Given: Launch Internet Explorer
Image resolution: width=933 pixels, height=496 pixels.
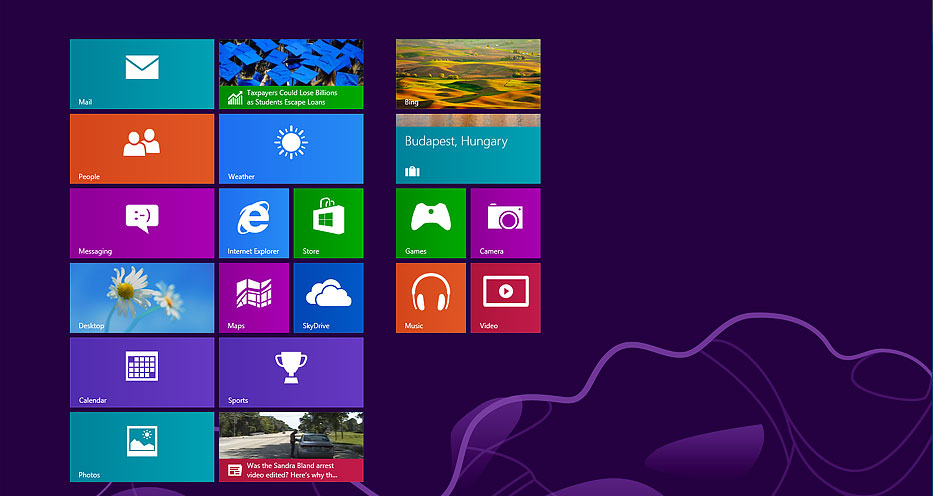Looking at the screenshot, I should (x=253, y=223).
